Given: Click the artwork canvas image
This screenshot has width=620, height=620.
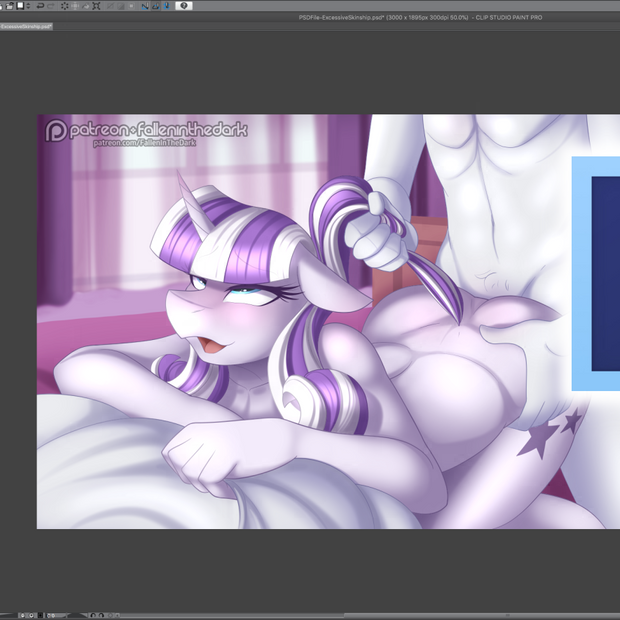Looking at the screenshot, I should click(328, 321).
